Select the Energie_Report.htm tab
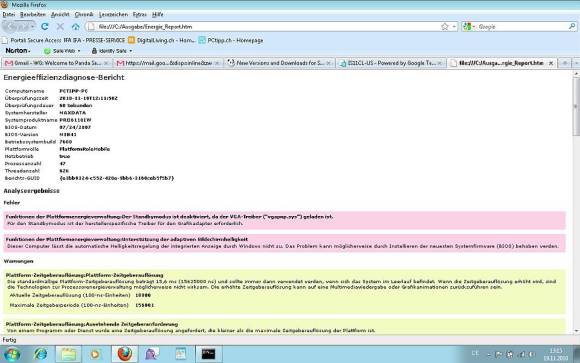580x363 pixels. click(x=502, y=63)
